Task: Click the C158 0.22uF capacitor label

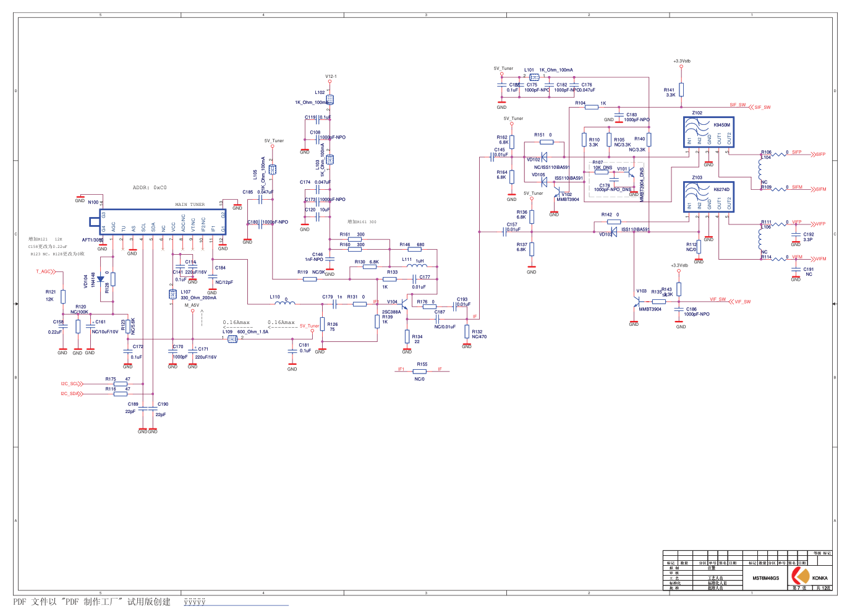Action: pos(57,327)
